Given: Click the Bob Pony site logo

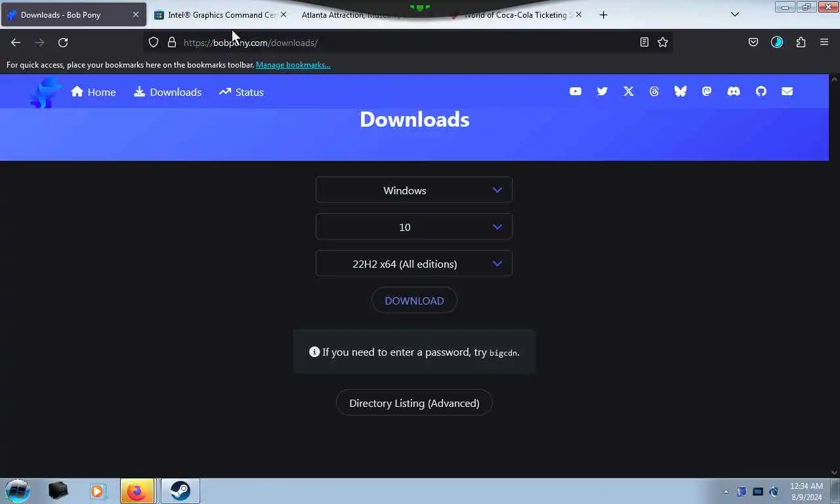Looking at the screenshot, I should pyautogui.click(x=45, y=93).
